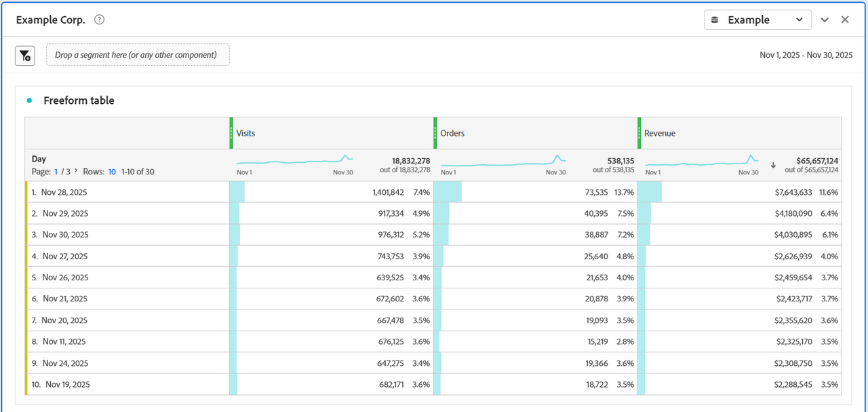Collapse the panel using the chevron

825,20
